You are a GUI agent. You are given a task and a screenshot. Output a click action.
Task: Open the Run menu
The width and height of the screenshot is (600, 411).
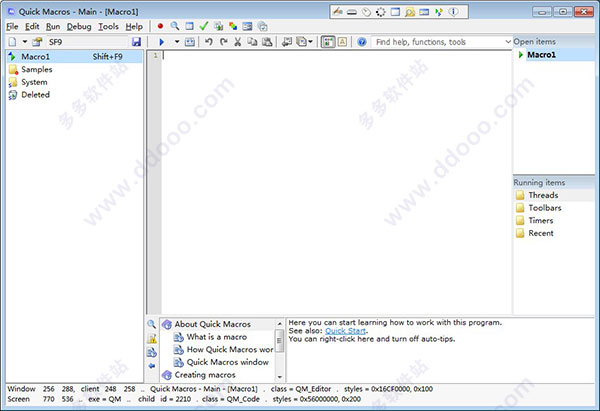pos(53,26)
